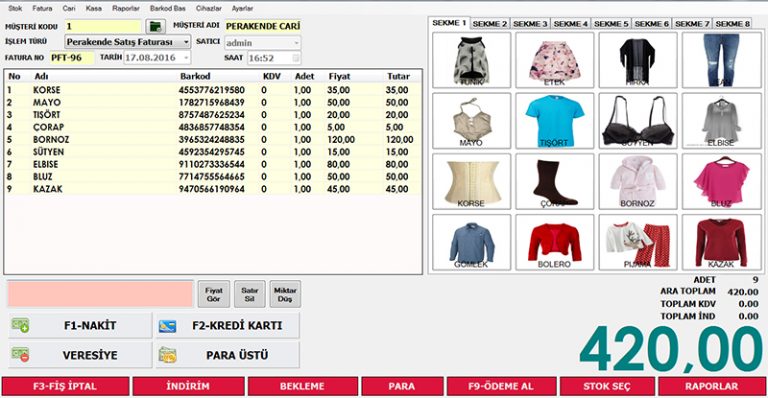Add the TUNİK product tile to the sale
Viewport: 768px width, 398px height.
(472, 60)
